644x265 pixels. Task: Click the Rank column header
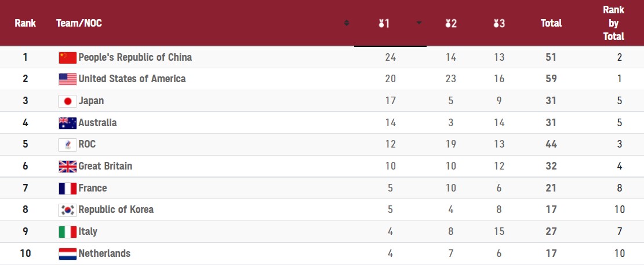[26, 23]
